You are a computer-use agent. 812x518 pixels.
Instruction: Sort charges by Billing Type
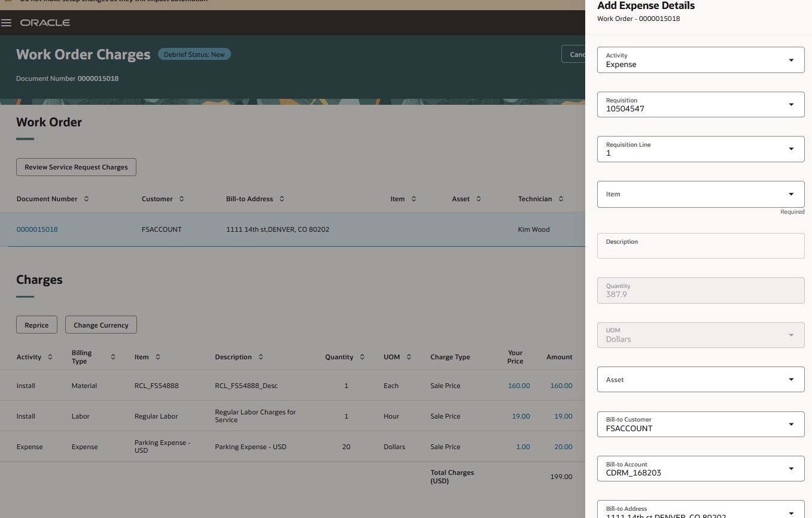pos(112,356)
